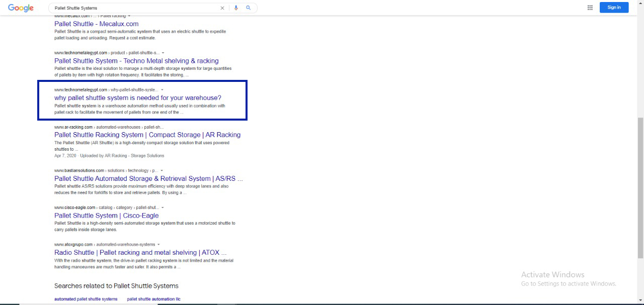Open Pallet Shuttle System | Cisco-Eagle result
Screen dimensions: 644x305
coord(107,216)
